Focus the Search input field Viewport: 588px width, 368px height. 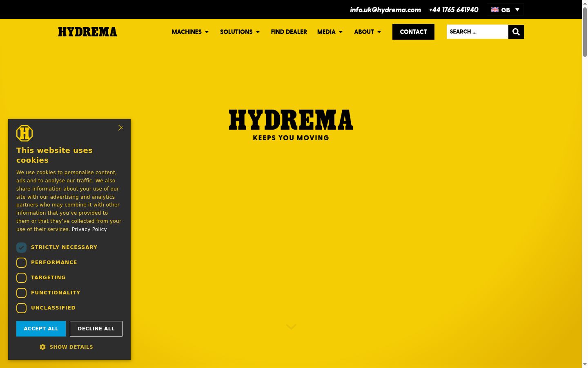pyautogui.click(x=477, y=32)
